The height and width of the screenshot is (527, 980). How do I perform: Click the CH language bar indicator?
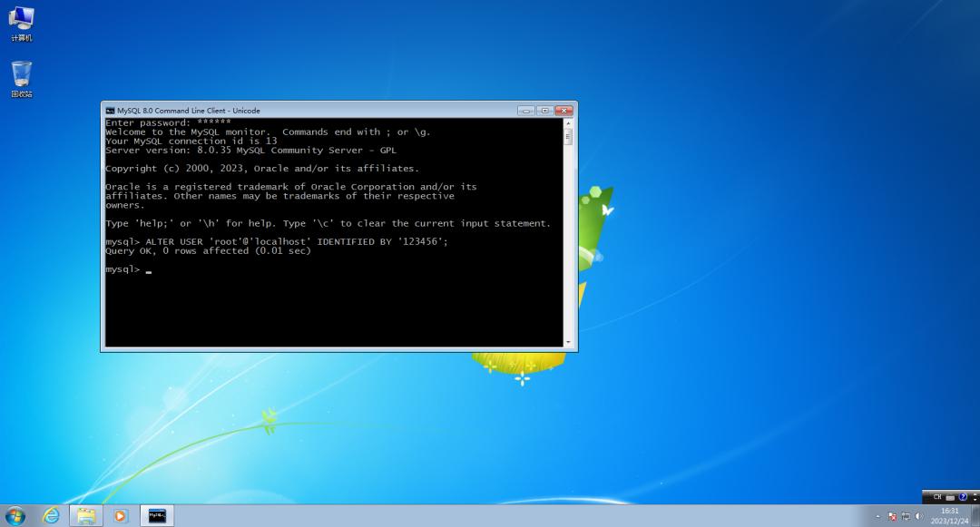pyautogui.click(x=937, y=497)
